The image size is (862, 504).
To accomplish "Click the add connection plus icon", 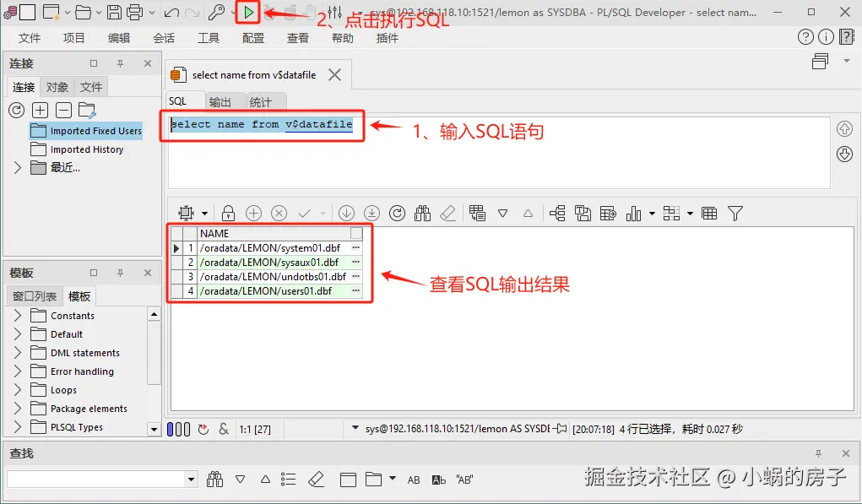I will [x=41, y=111].
